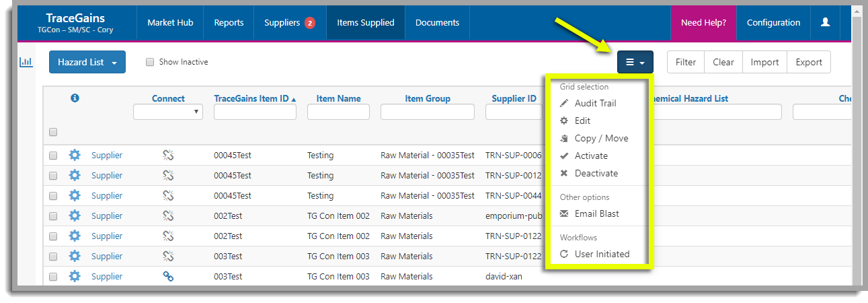Image resolution: width=868 pixels, height=303 pixels.
Task: Click the Clear button
Action: [723, 62]
